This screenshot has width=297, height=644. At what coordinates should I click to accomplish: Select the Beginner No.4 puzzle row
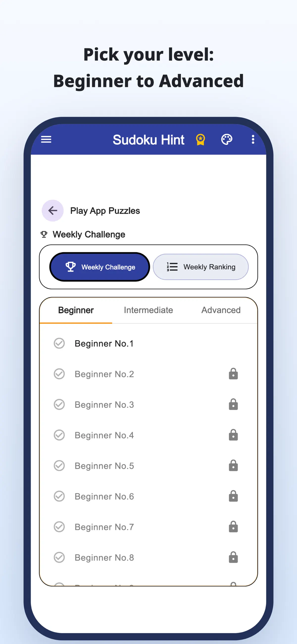point(148,435)
